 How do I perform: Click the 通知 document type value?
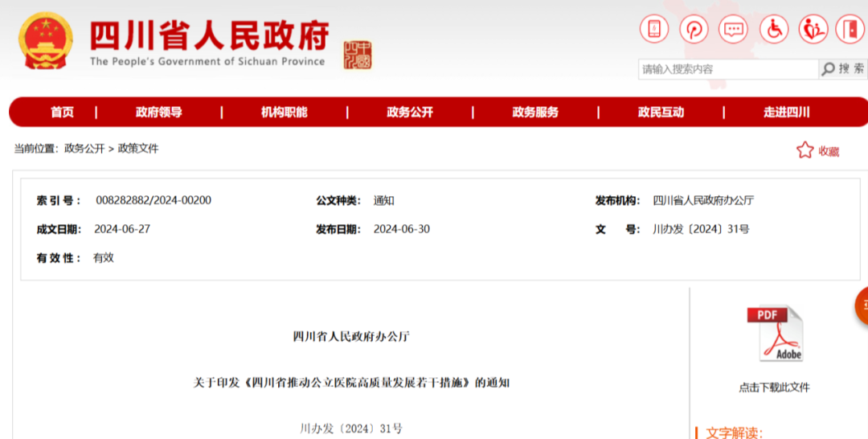point(383,200)
